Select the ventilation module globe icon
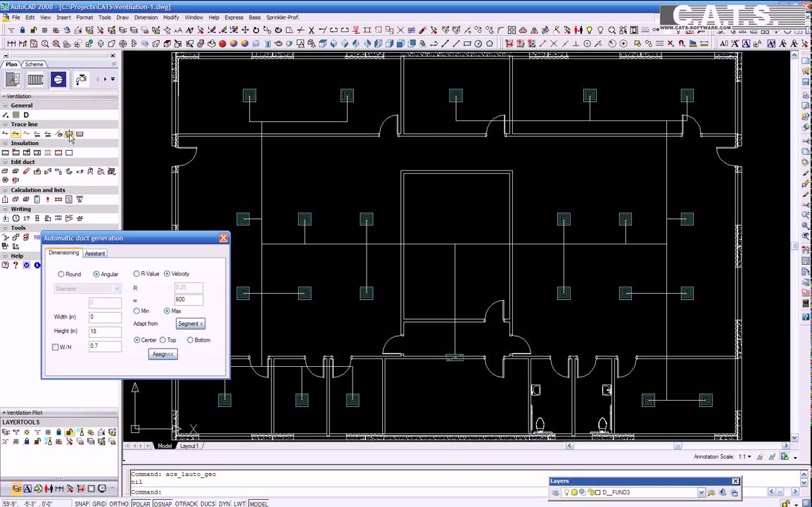The height and width of the screenshot is (507, 812). (58, 80)
